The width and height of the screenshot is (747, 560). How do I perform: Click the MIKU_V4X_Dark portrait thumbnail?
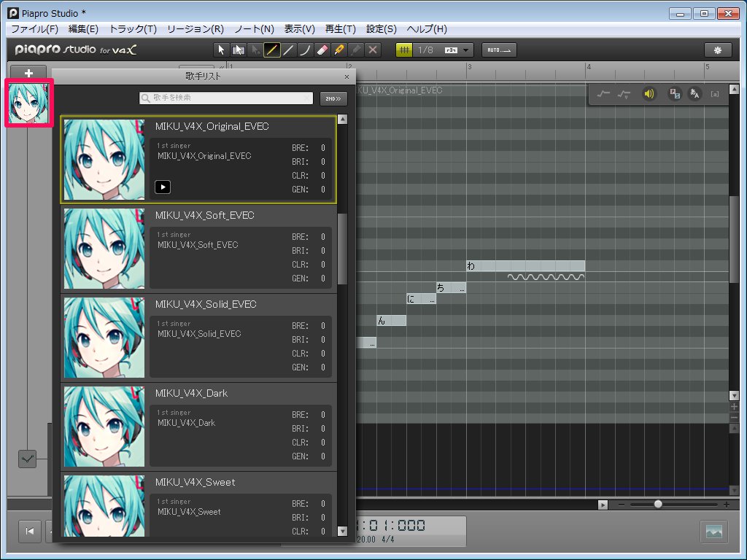104,427
